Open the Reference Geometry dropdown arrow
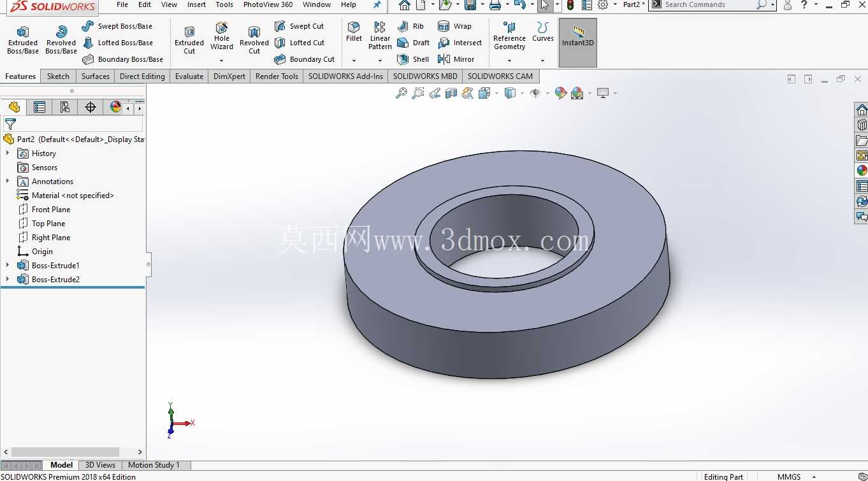868x481 pixels. point(509,61)
